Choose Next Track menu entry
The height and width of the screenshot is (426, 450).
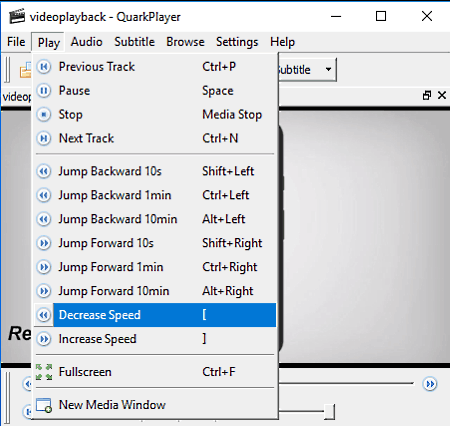tap(155, 138)
